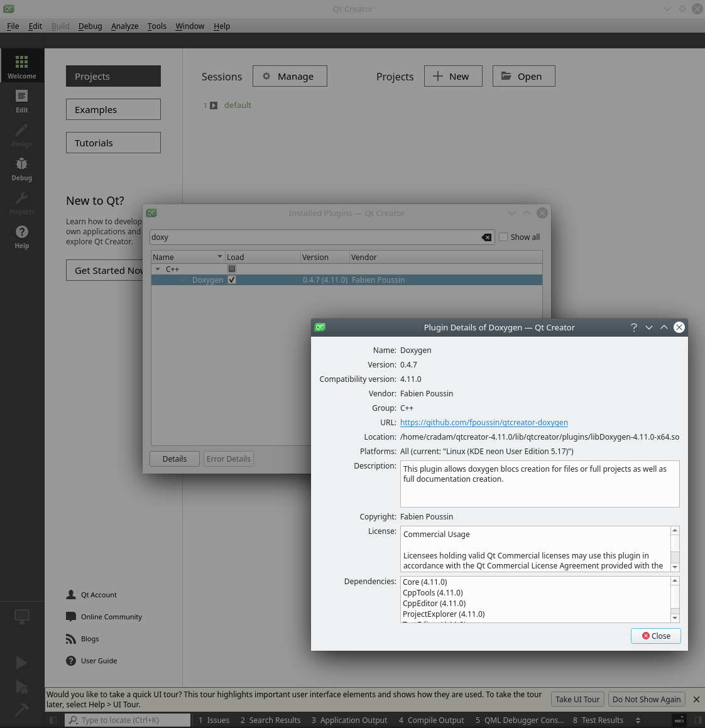Switch to the Examples tab
This screenshot has width=705, height=728.
click(113, 109)
